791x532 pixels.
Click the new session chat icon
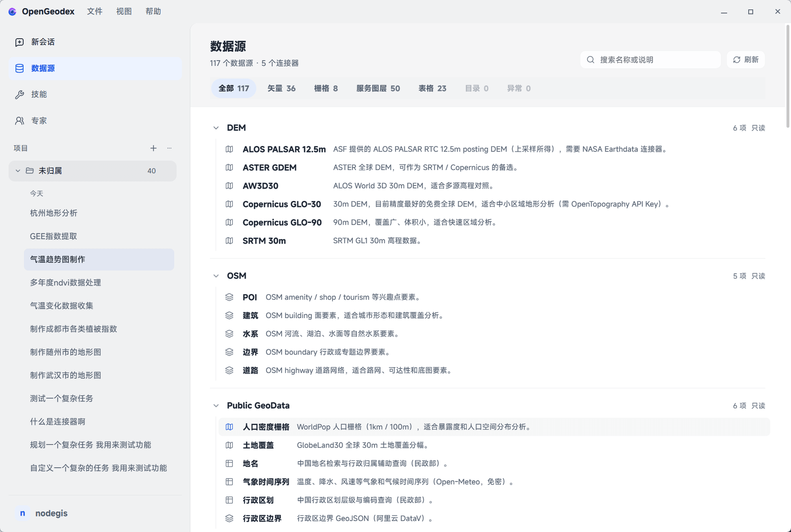click(19, 42)
